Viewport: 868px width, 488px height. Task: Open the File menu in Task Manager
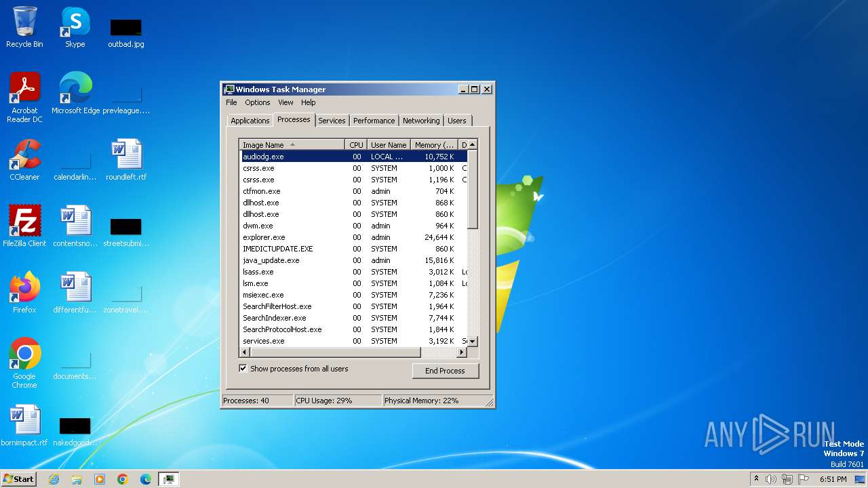(x=231, y=102)
